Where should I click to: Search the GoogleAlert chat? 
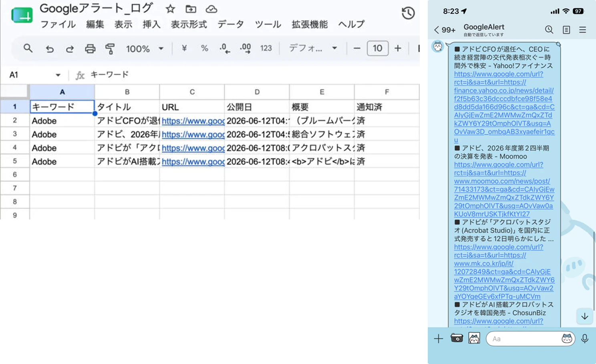point(549,30)
